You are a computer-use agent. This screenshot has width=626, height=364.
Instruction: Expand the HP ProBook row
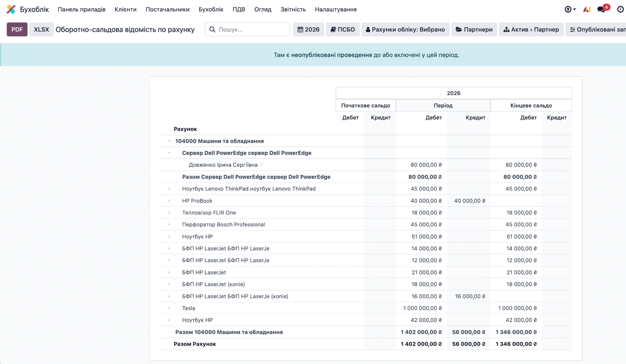[169, 201]
